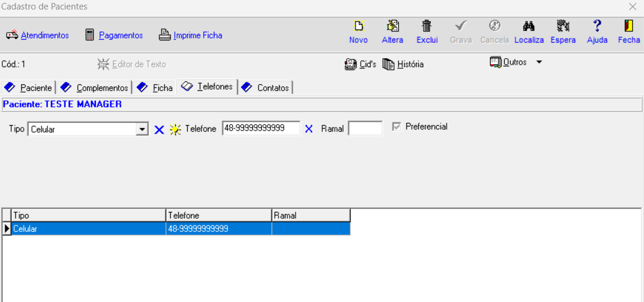The width and height of the screenshot is (644, 302).
Task: Click into the Ramal input field
Action: click(365, 129)
